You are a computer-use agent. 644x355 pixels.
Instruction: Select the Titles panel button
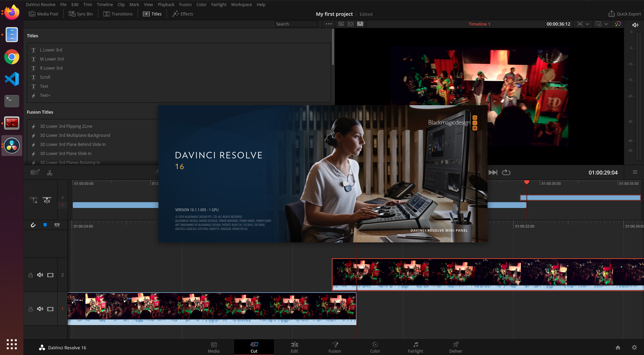152,14
